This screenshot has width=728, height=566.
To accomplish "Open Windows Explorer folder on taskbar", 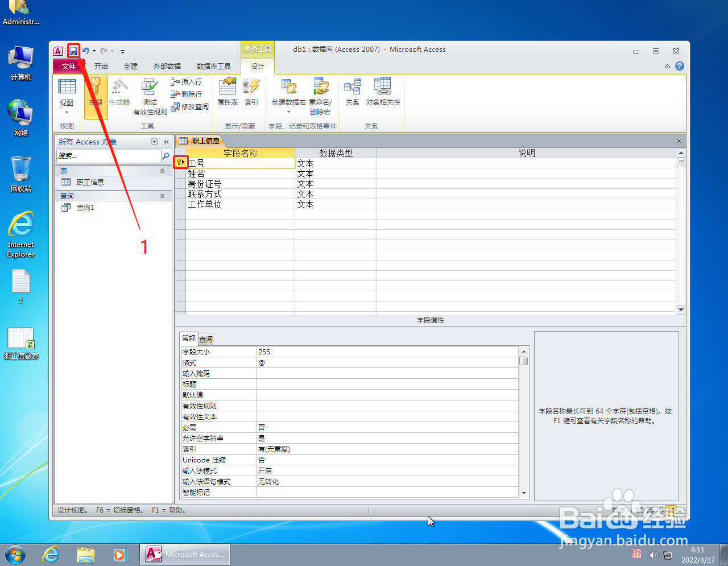I will point(85,554).
